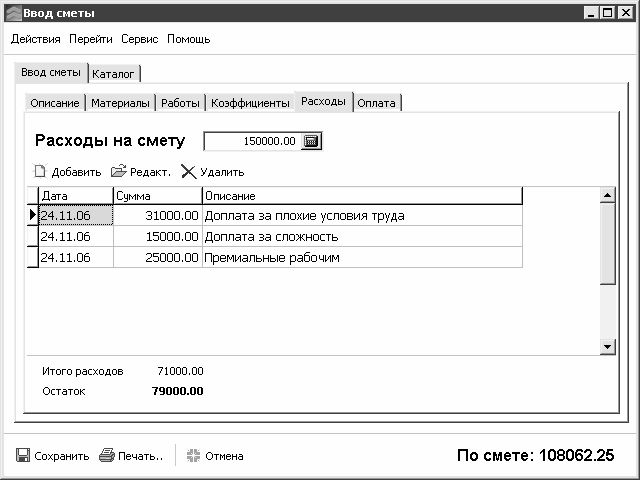Switch to the Каталог tab
640x480 pixels.
[113, 74]
